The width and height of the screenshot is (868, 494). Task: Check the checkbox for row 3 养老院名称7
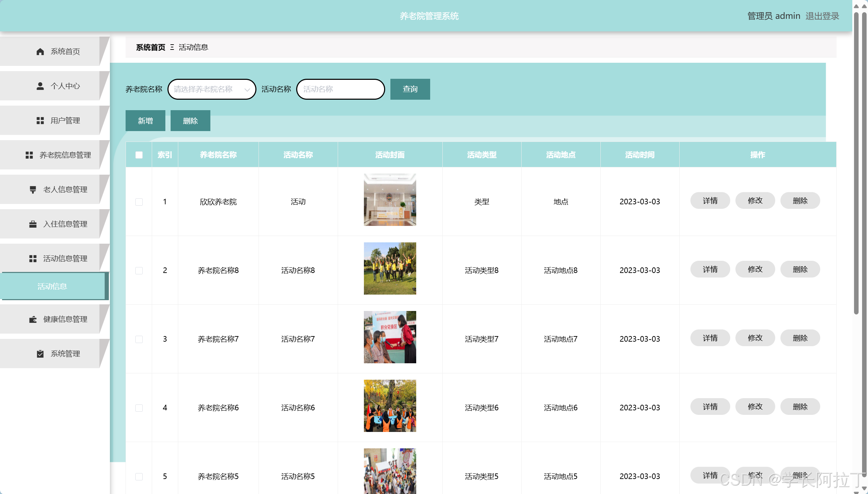[x=139, y=339]
